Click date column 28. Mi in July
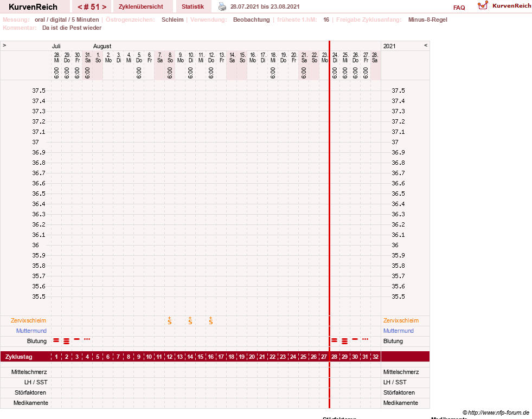The width and height of the screenshot is (532, 419). (x=56, y=57)
